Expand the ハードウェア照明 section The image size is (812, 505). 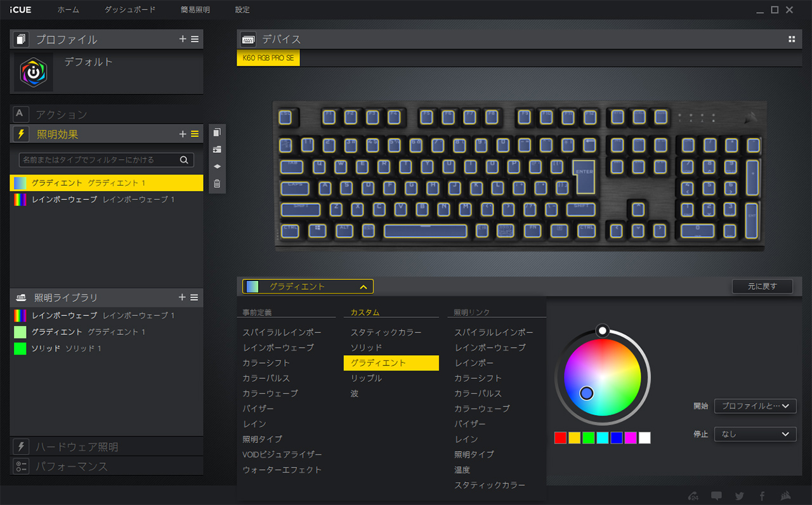pos(107,447)
